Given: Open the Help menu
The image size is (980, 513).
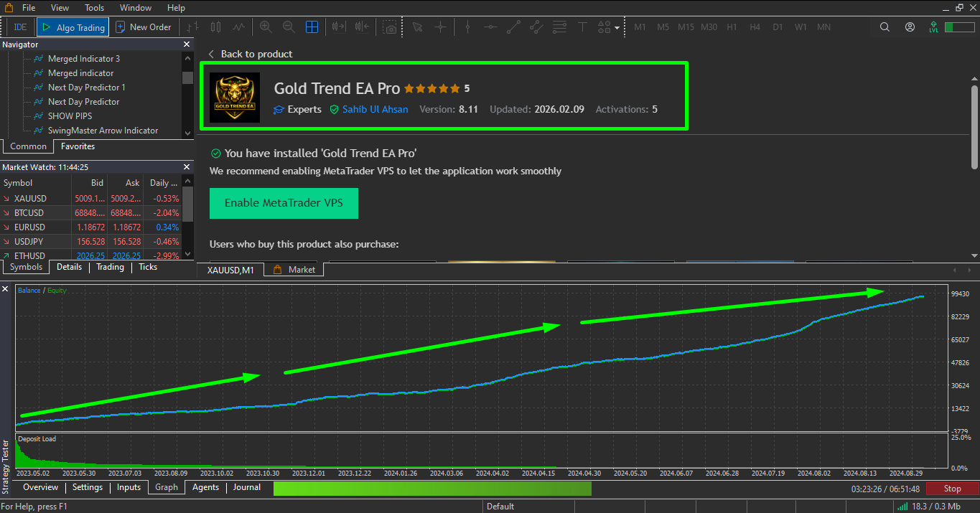Looking at the screenshot, I should coord(176,8).
